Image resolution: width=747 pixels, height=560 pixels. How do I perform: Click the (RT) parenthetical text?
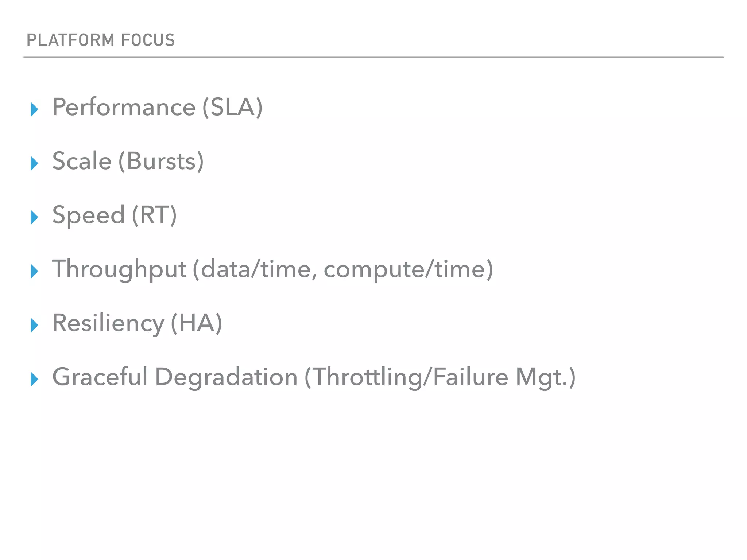tap(154, 215)
